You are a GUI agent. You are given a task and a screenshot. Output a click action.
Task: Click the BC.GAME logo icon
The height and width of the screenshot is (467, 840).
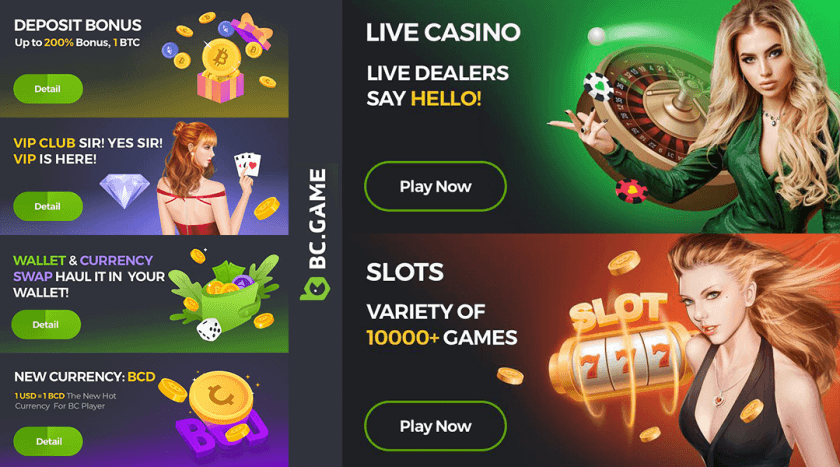pos(315,289)
